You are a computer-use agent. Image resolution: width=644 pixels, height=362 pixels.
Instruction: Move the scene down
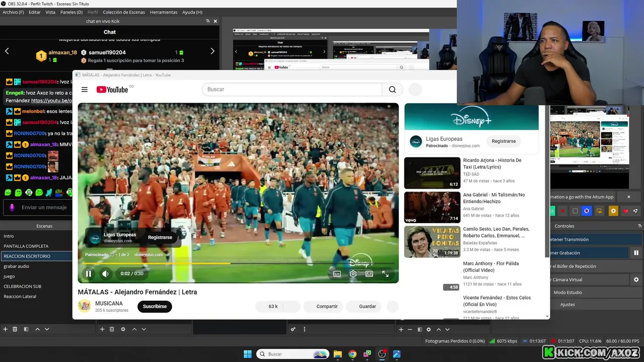[47, 329]
